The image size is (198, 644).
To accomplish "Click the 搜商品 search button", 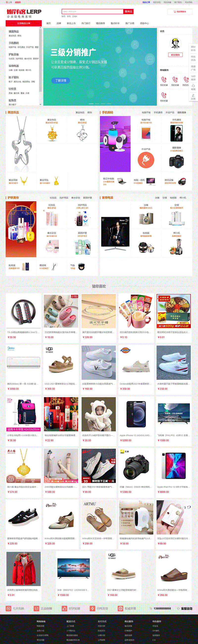I will point(128,12).
